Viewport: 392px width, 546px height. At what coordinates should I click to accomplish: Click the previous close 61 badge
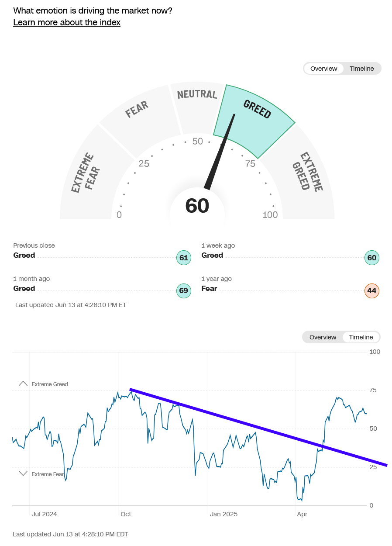184,258
